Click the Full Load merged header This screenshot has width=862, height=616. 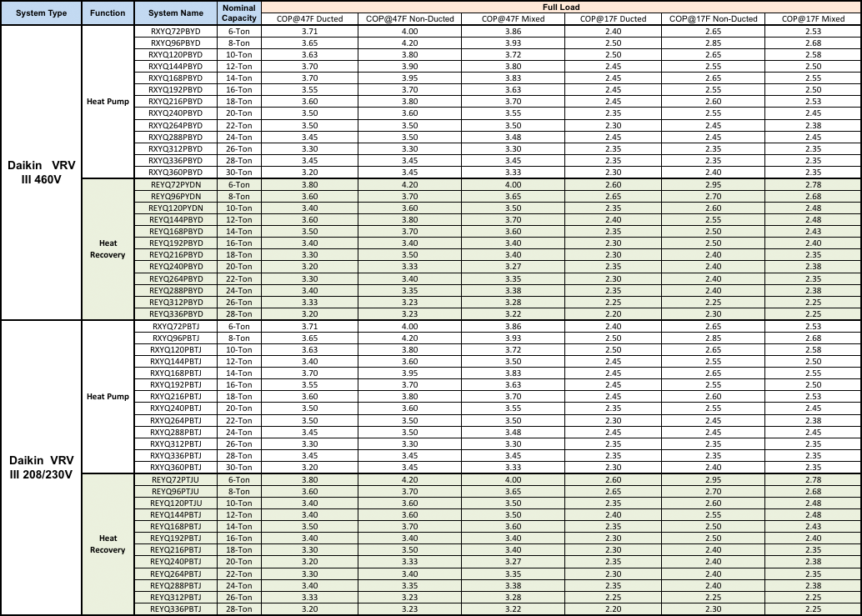pos(561,7)
